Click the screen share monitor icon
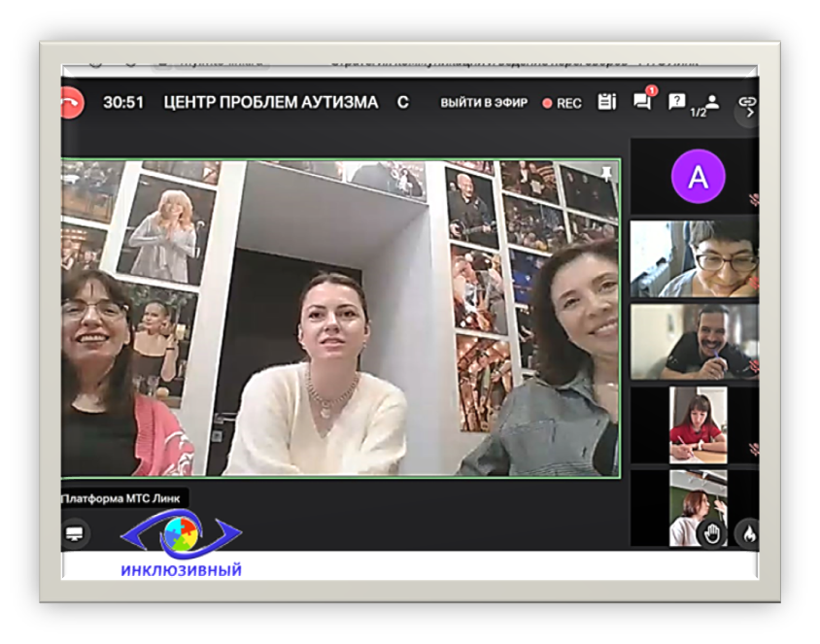Screen dimensions: 820x644 tap(75, 533)
